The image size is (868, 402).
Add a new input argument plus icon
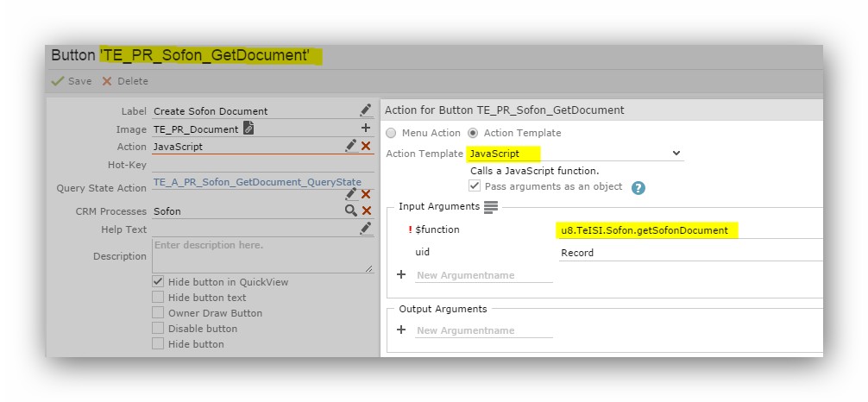pyautogui.click(x=401, y=274)
